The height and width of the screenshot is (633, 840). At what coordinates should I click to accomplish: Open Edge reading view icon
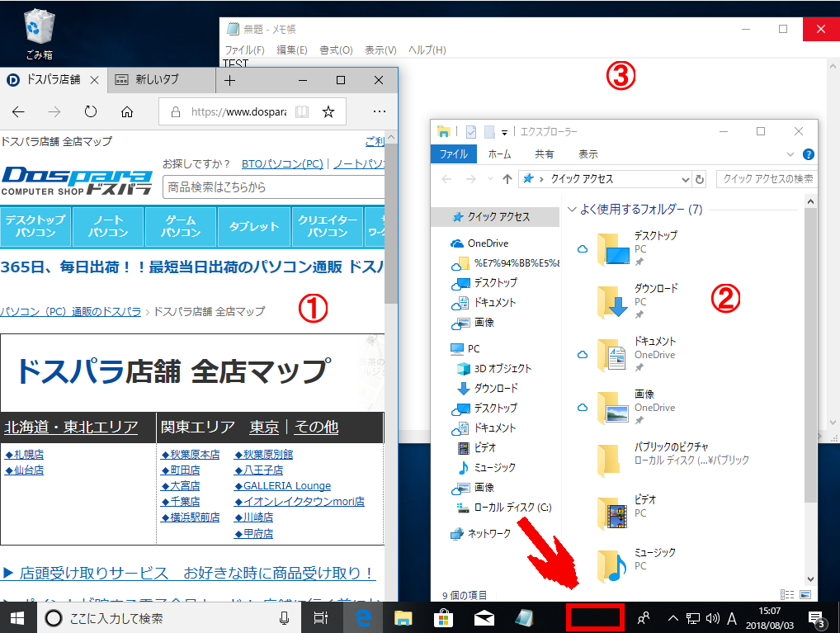[x=302, y=111]
